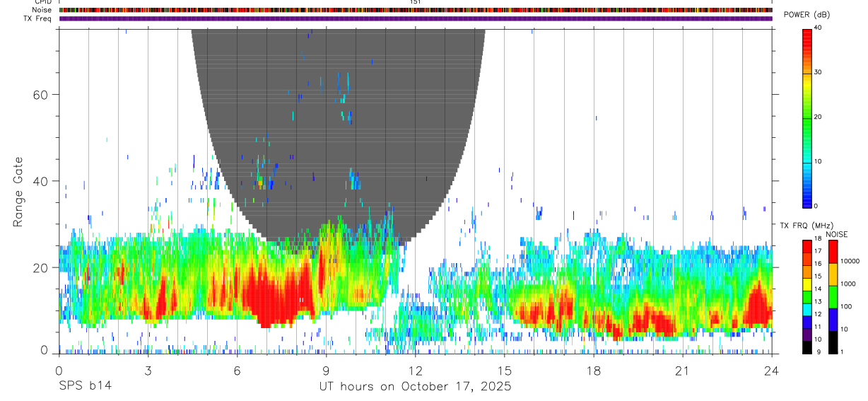Click the 100 tick on NOISE scale
Image resolution: width=868 pixels, height=401 pixels.
pyautogui.click(x=846, y=306)
